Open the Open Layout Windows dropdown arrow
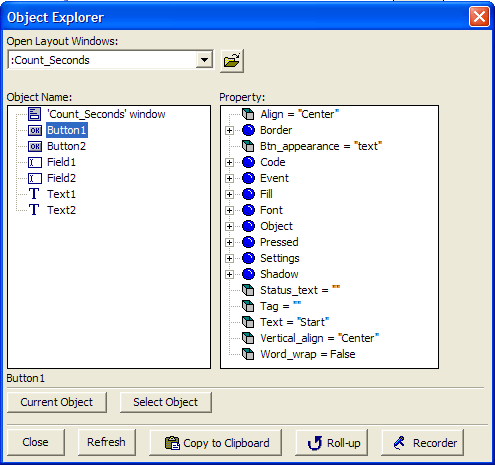The height and width of the screenshot is (465, 495). point(204,60)
